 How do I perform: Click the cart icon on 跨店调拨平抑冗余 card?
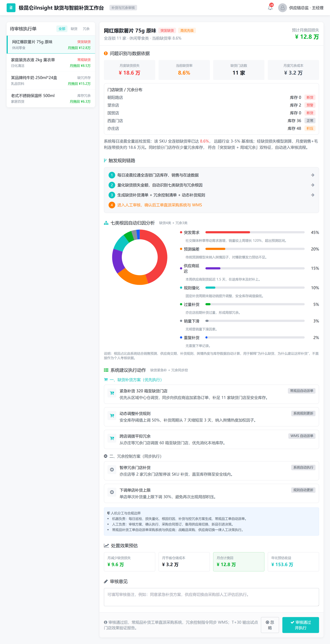(112, 438)
